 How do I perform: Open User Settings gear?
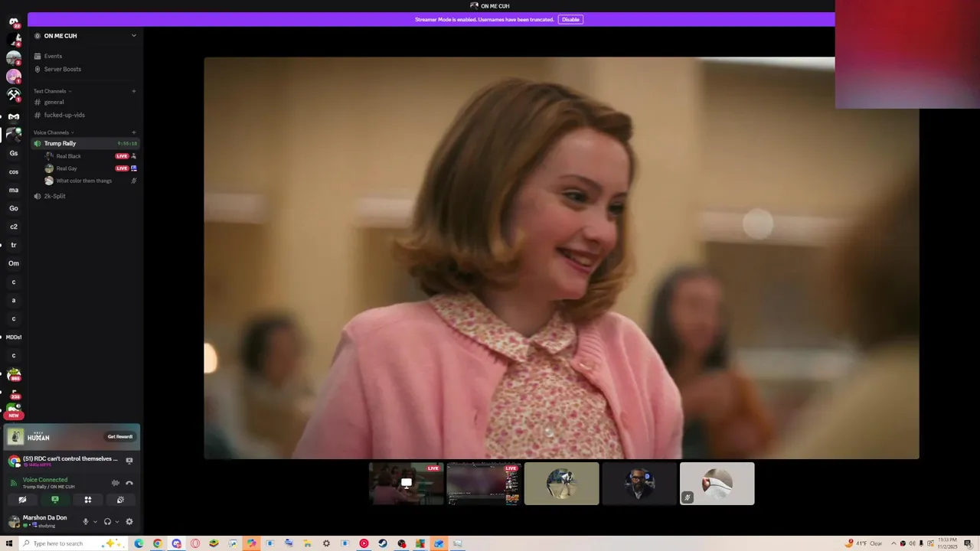[x=129, y=522]
